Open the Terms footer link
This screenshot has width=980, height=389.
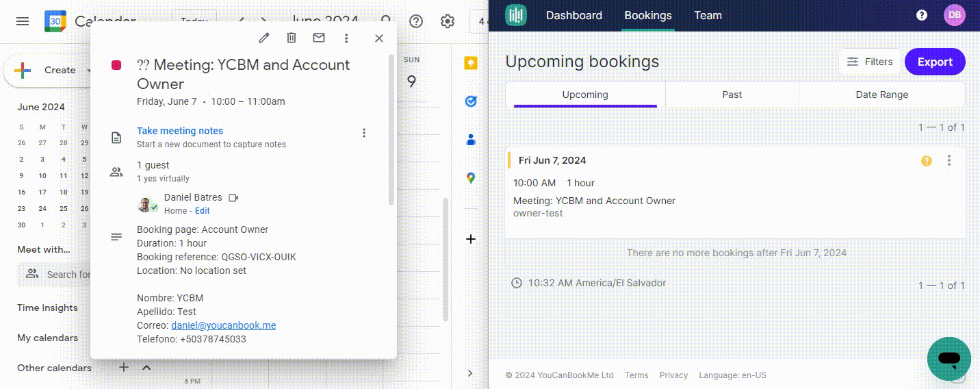[636, 375]
